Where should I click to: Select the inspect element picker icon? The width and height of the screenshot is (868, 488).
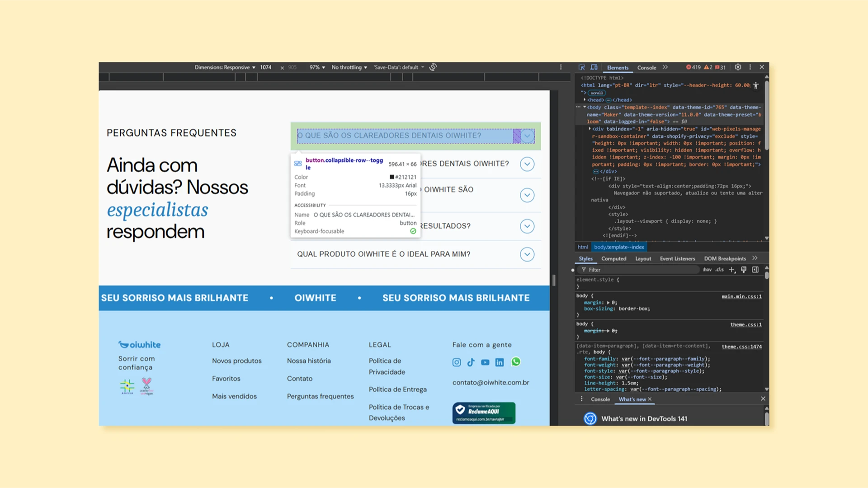[x=582, y=67]
